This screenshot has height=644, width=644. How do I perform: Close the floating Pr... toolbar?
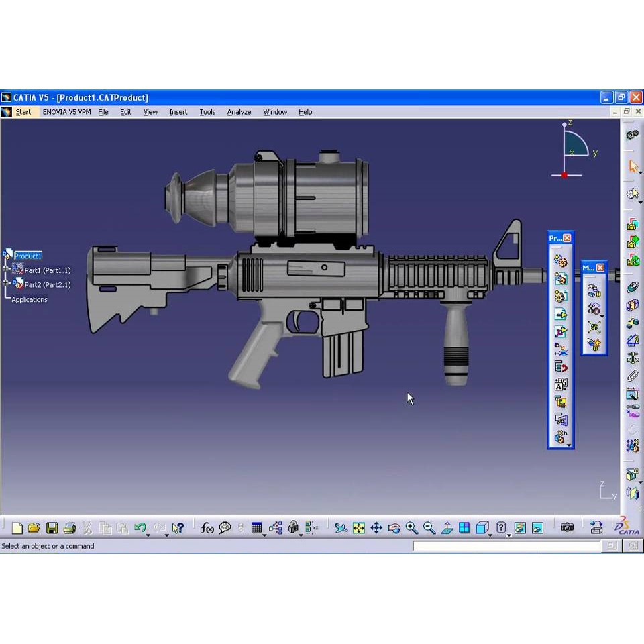point(568,238)
